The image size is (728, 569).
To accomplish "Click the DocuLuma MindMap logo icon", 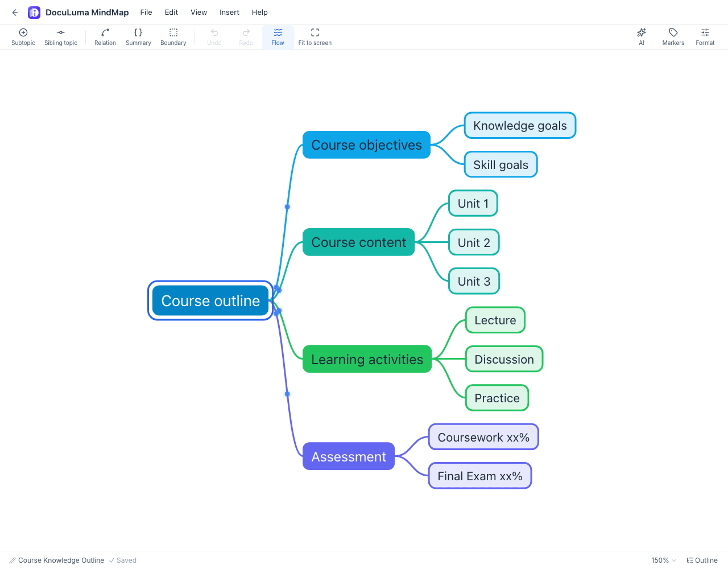I will (x=34, y=13).
